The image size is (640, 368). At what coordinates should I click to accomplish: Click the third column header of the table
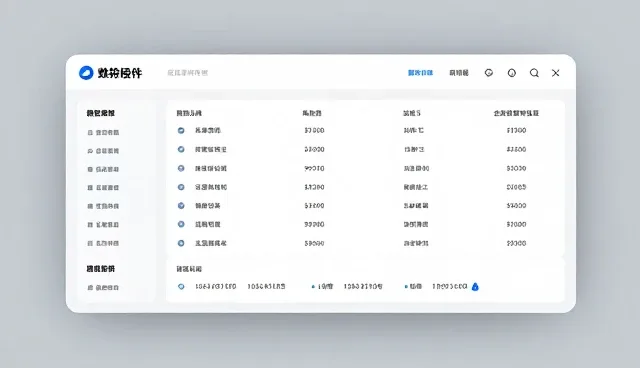pyautogui.click(x=412, y=113)
